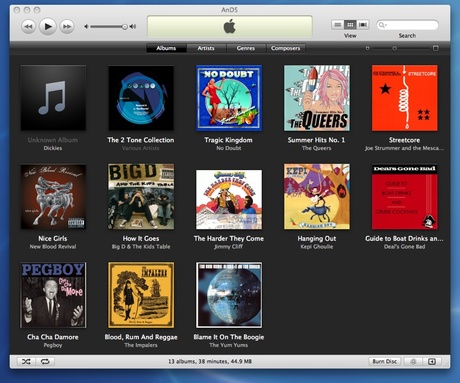Select the Blame It On The Boogie cover
This screenshot has height=383, width=460.
click(229, 295)
